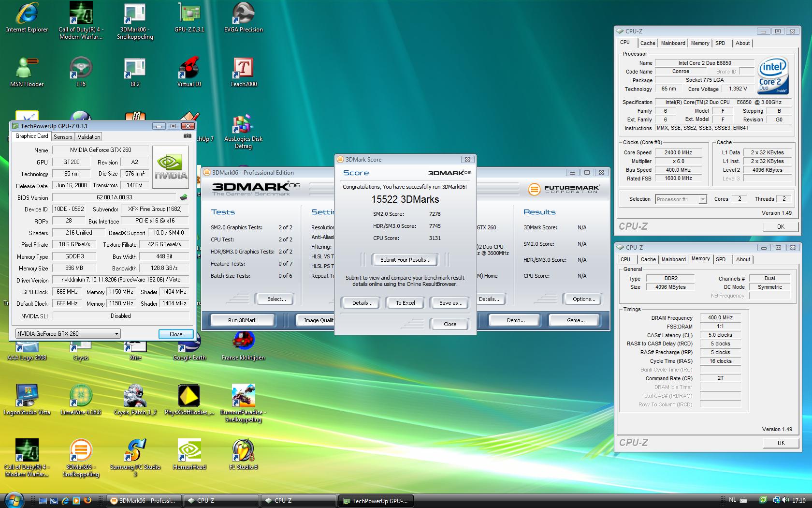This screenshot has width=812, height=508.
Task: Click the taskbar clock showing 17:10
Action: click(799, 501)
